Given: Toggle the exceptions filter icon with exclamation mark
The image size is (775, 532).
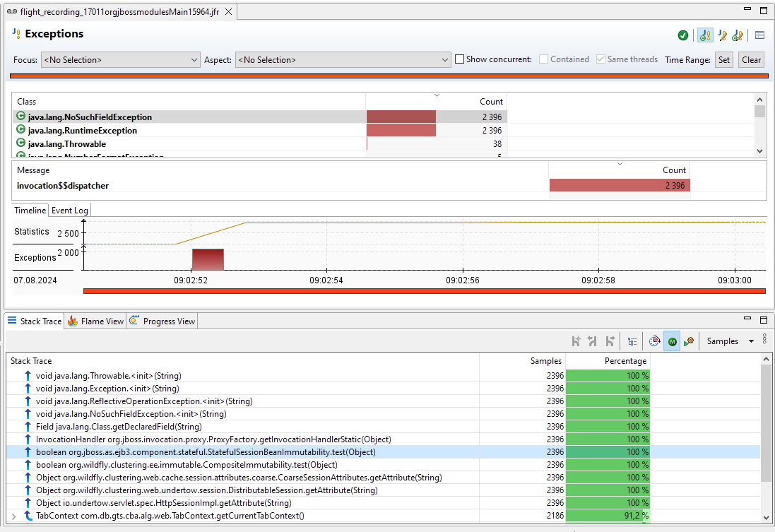Looking at the screenshot, I should click(x=704, y=35).
